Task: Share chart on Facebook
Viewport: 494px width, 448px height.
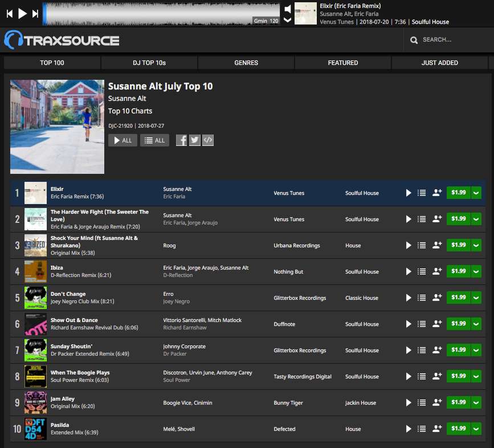Action: tap(181, 140)
